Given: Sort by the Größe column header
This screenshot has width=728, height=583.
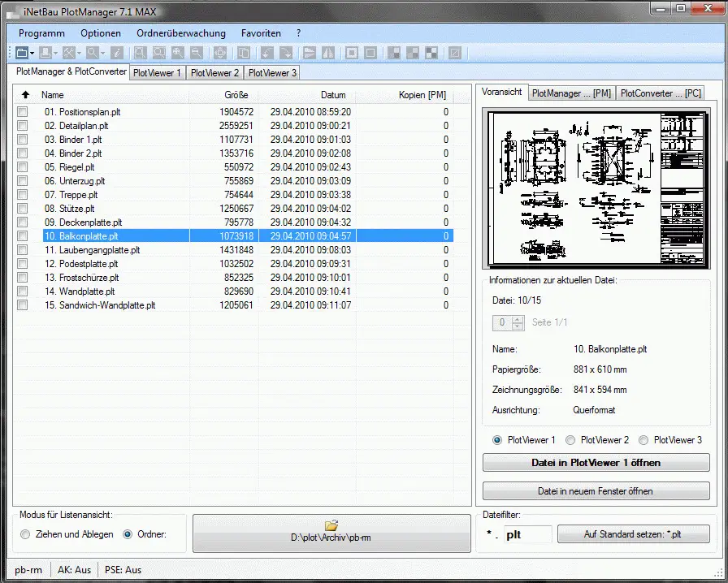Looking at the screenshot, I should click(x=223, y=95).
